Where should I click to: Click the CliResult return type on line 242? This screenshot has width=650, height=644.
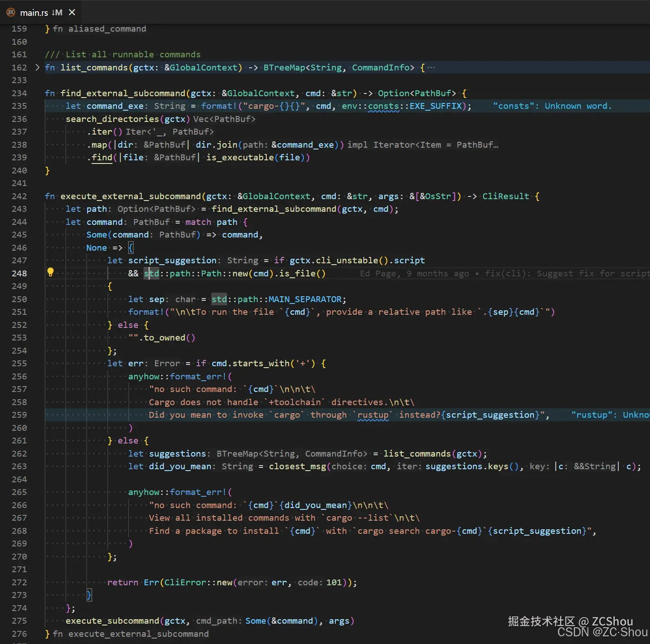click(x=506, y=196)
